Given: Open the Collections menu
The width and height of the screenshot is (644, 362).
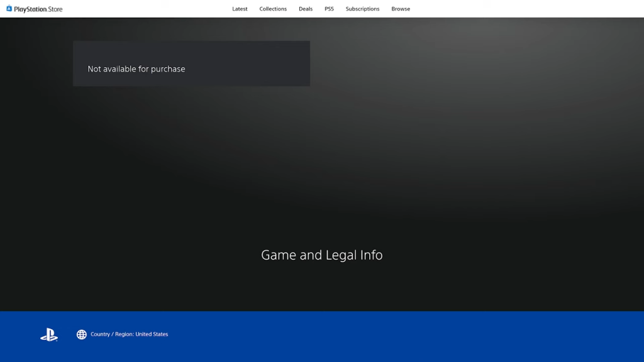Looking at the screenshot, I should pos(273,9).
